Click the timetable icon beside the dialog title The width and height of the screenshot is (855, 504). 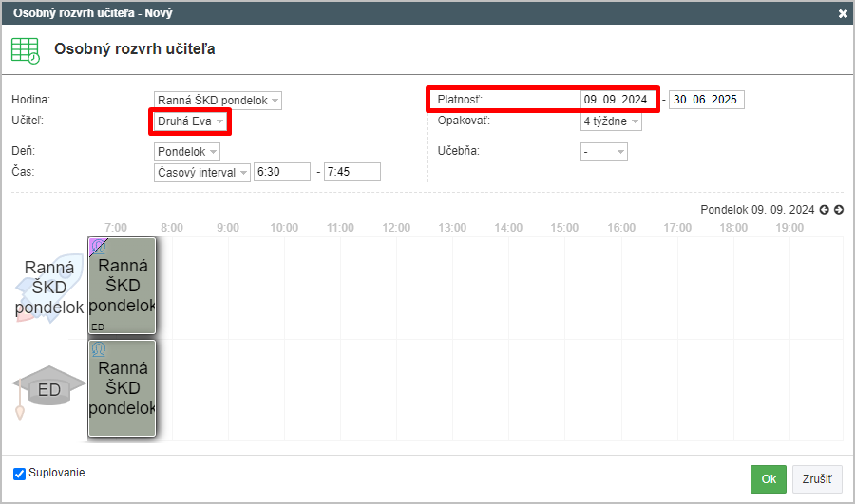click(x=26, y=50)
